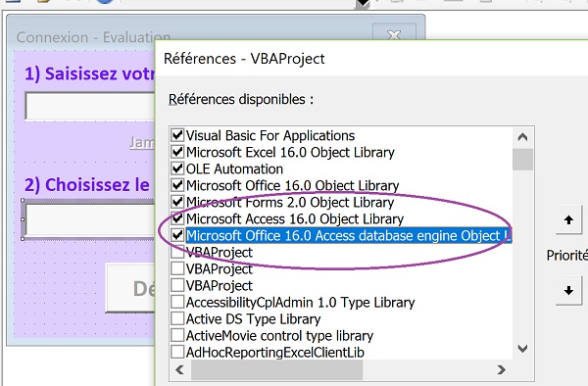Click horizontal scrollbar thumb of references list

[x=276, y=370]
